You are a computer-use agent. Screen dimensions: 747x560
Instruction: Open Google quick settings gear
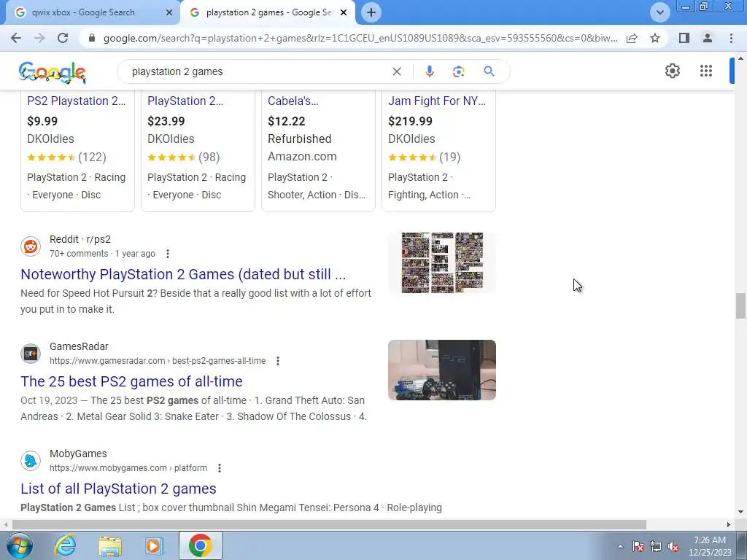click(672, 71)
